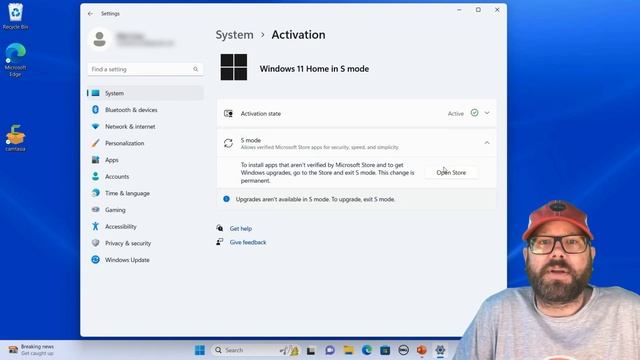Click the Get help link
The image size is (640, 360).
(x=241, y=229)
